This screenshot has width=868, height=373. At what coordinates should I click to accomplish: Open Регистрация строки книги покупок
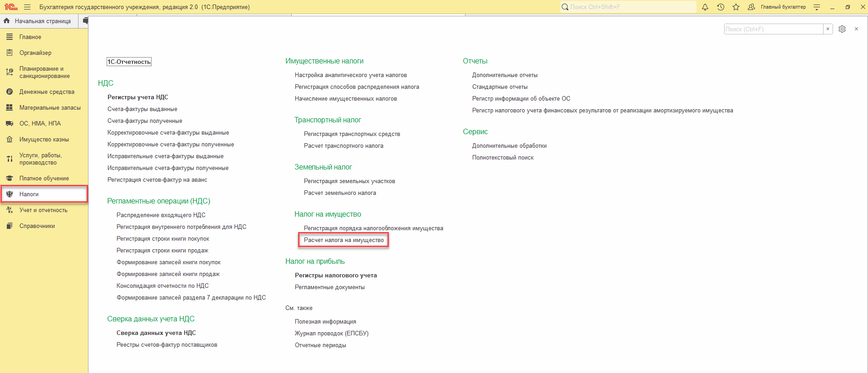click(163, 238)
